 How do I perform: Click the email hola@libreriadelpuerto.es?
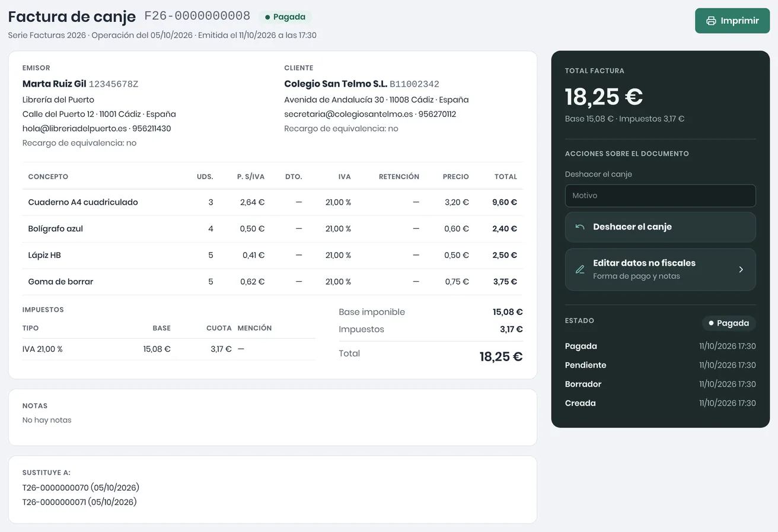(75, 129)
